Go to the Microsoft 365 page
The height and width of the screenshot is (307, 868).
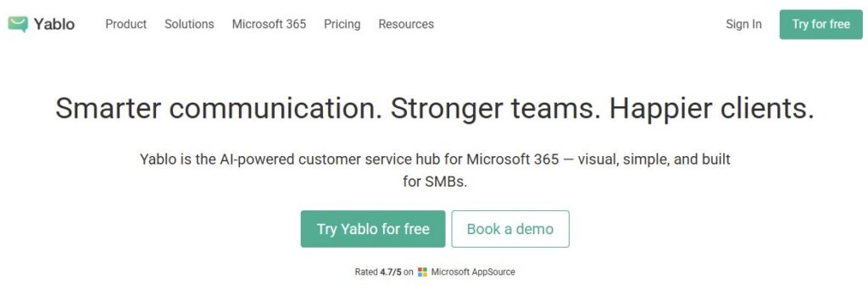269,25
